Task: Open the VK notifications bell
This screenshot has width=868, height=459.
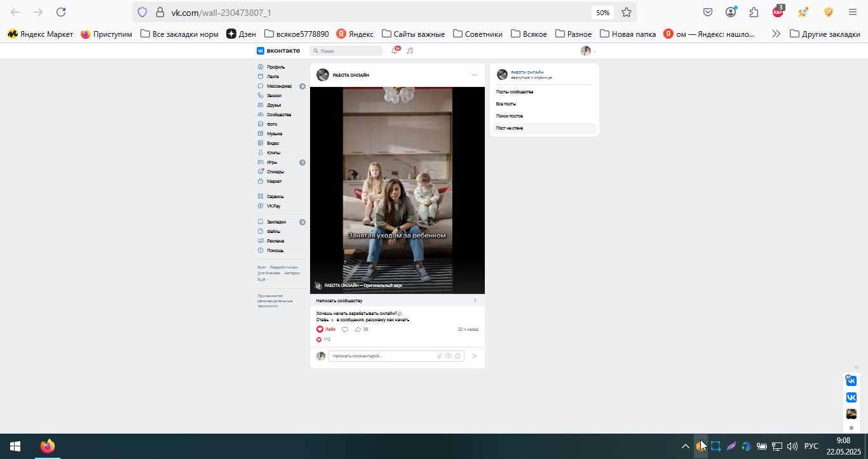Action: coord(395,51)
